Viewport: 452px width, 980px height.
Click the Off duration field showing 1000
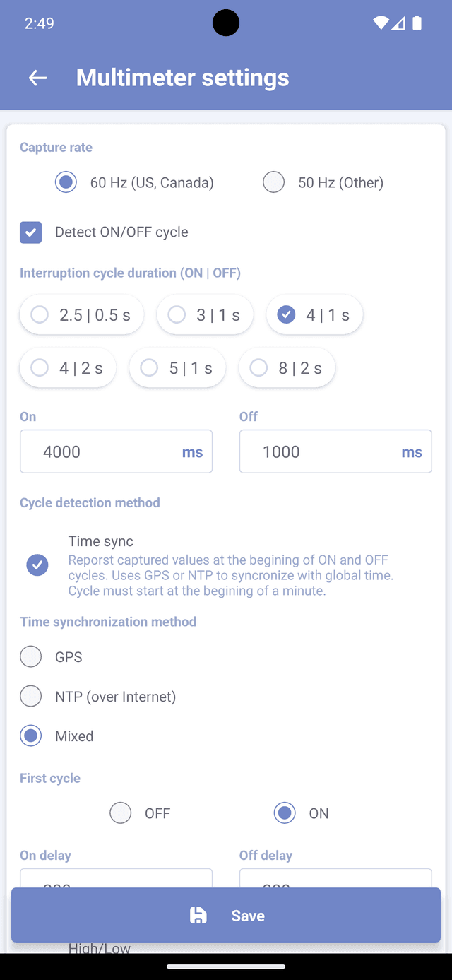point(325,451)
